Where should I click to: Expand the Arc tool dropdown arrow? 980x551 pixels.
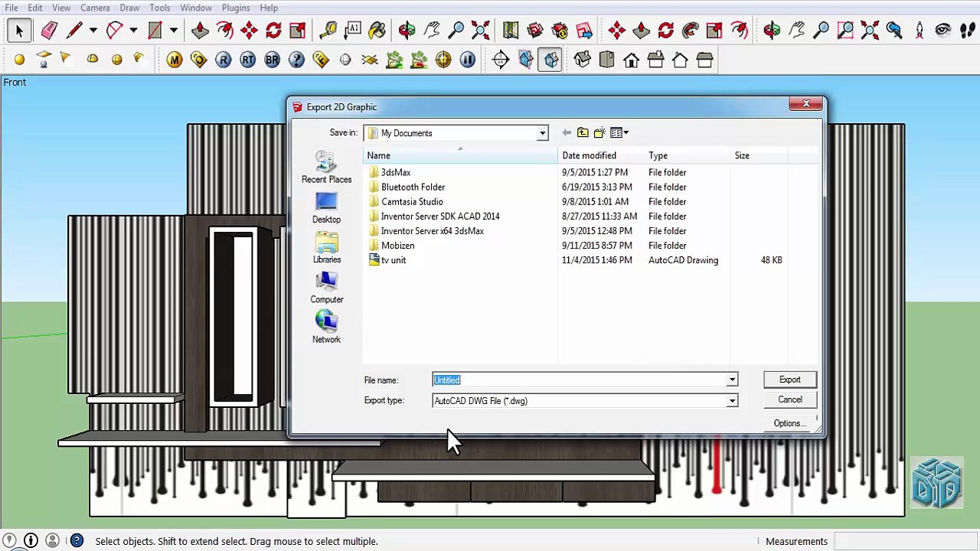coord(133,31)
